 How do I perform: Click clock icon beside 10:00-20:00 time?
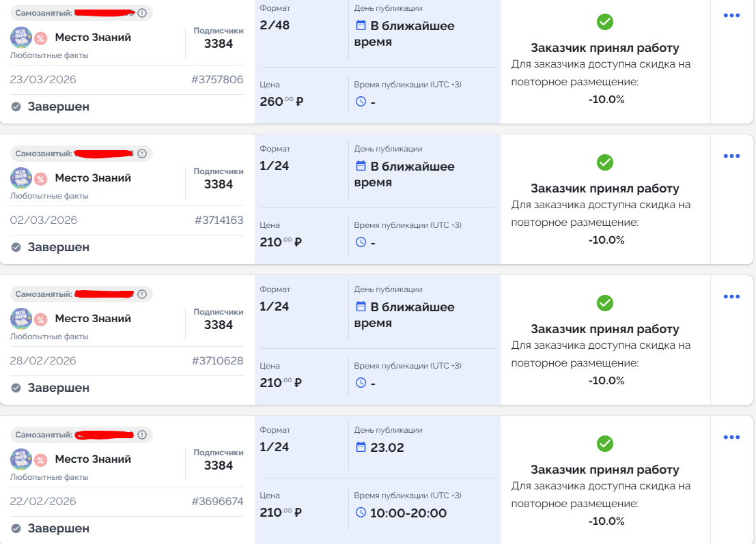tap(361, 512)
